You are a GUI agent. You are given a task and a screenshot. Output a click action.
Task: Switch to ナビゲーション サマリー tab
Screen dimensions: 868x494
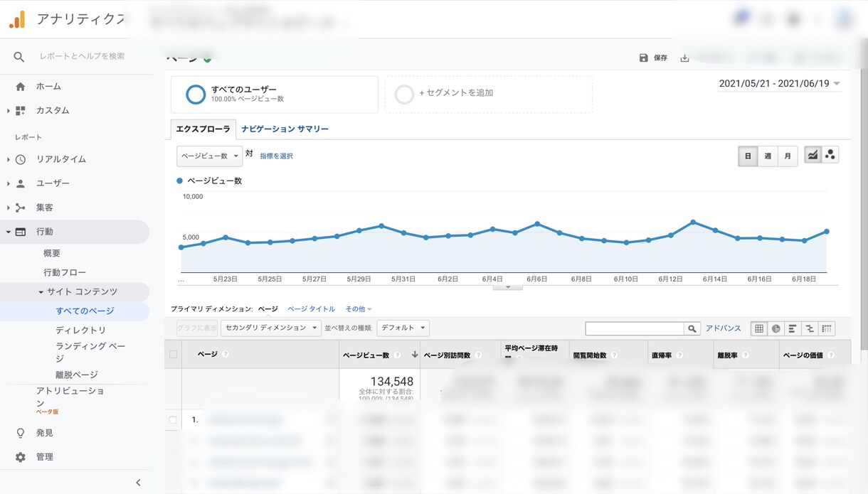285,129
